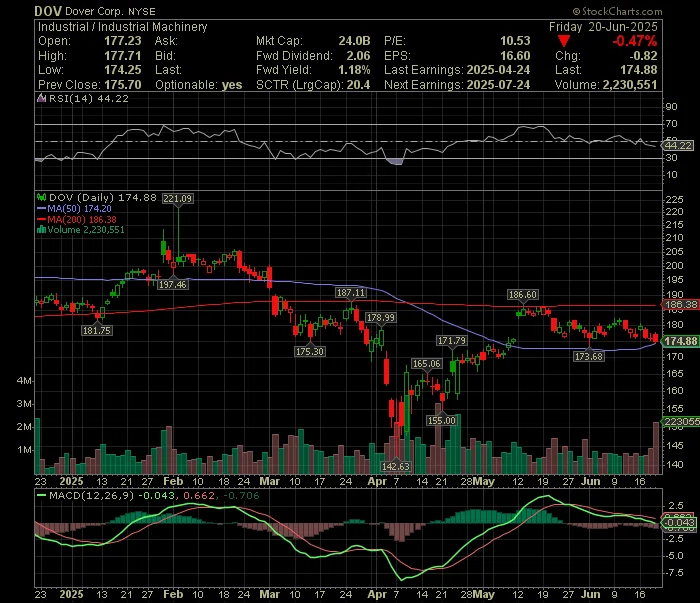Image resolution: width=700 pixels, height=603 pixels.
Task: Click the RSI(14) indicator icon
Action: pyautogui.click(x=42, y=98)
